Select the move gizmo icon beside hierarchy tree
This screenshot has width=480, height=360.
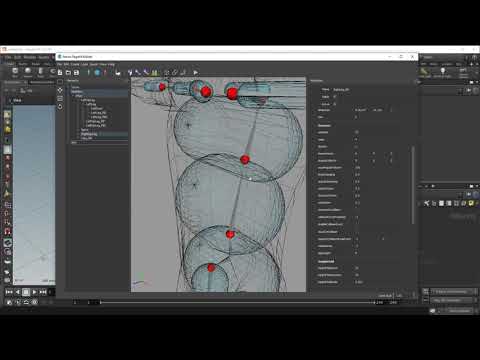pyautogui.click(x=60, y=90)
